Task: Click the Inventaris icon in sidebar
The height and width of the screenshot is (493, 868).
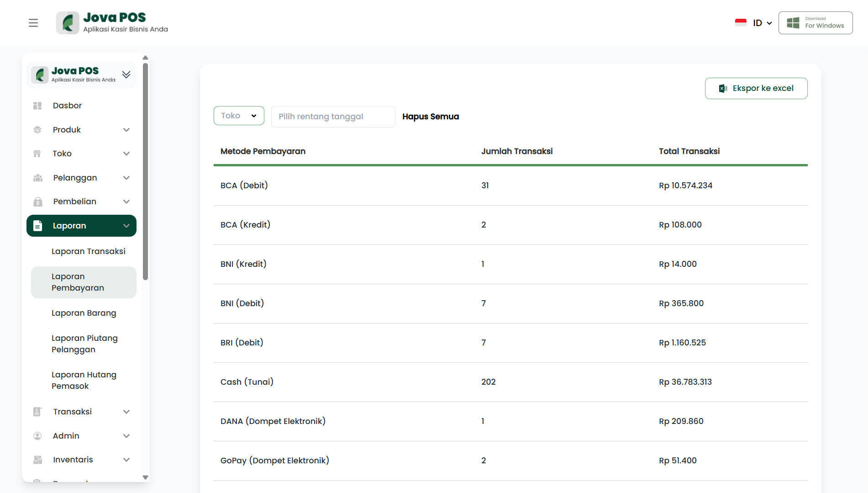Action: [x=37, y=460]
